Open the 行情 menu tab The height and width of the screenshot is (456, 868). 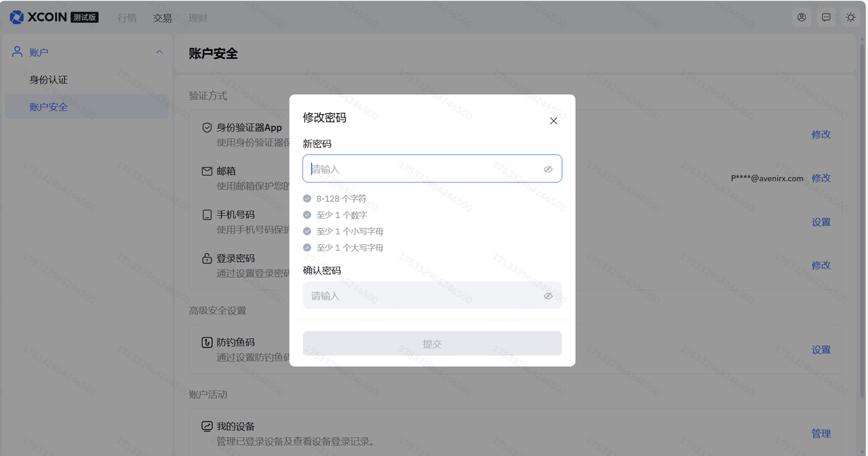(127, 18)
